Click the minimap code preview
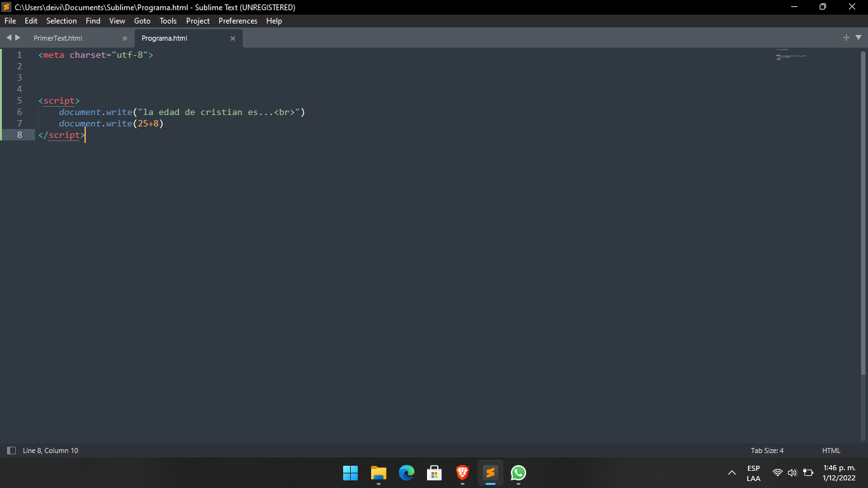The height and width of the screenshot is (488, 868). point(790,55)
